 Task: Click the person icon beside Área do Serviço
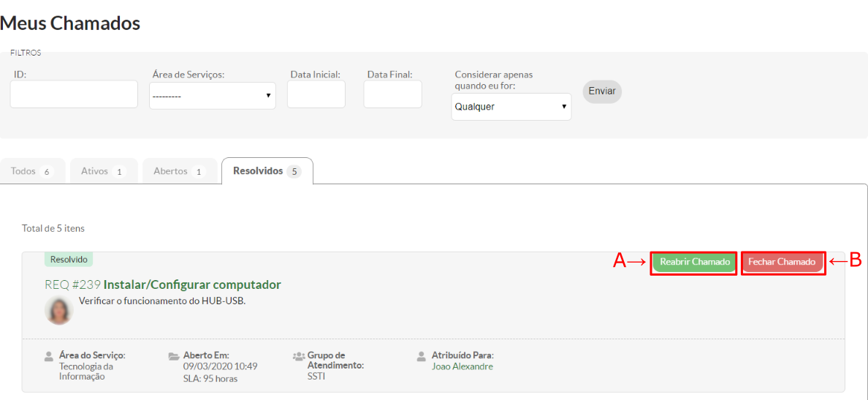pyautogui.click(x=49, y=356)
